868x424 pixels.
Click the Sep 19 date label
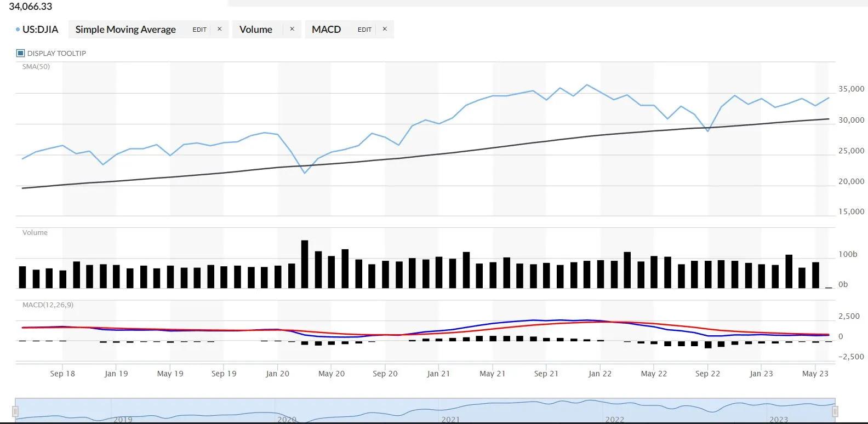tap(224, 374)
